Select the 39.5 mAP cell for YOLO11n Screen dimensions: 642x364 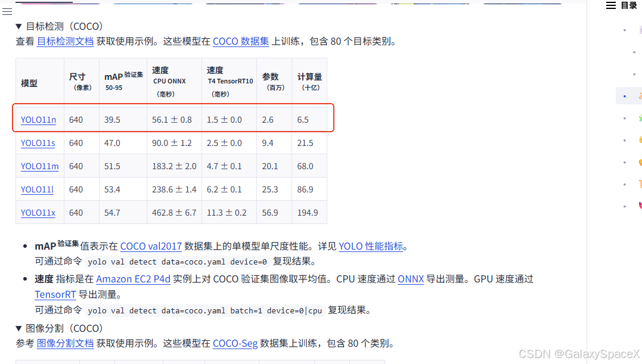point(123,120)
